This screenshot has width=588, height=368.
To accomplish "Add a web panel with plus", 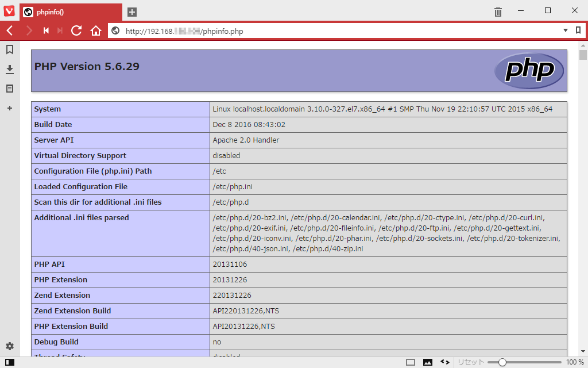I will pyautogui.click(x=10, y=108).
